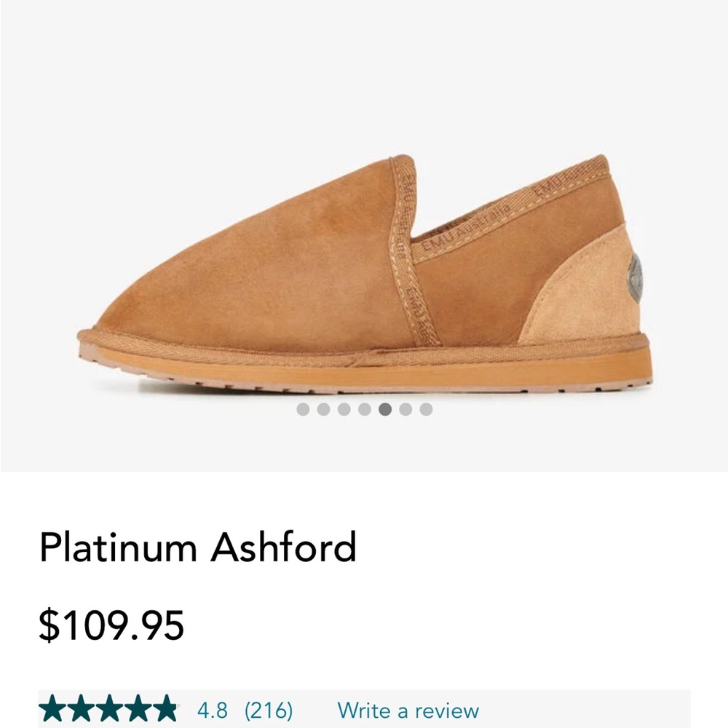Jump to the third carousel image dot
The image size is (728, 728).
click(x=344, y=409)
